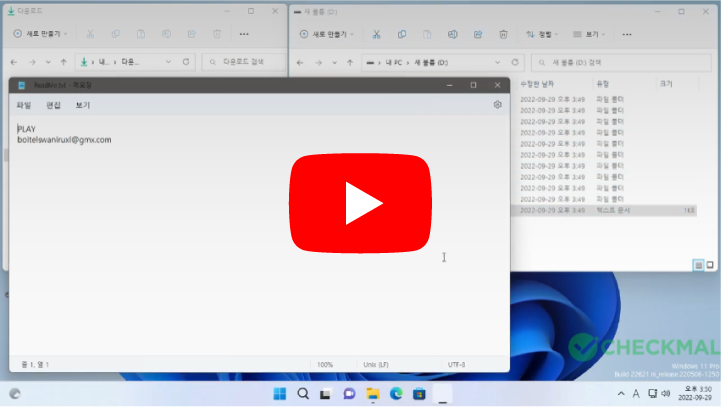Viewport: 721px width, 407px height.
Task: Click 내 PC in the address breadcrumb
Action: pos(394,63)
